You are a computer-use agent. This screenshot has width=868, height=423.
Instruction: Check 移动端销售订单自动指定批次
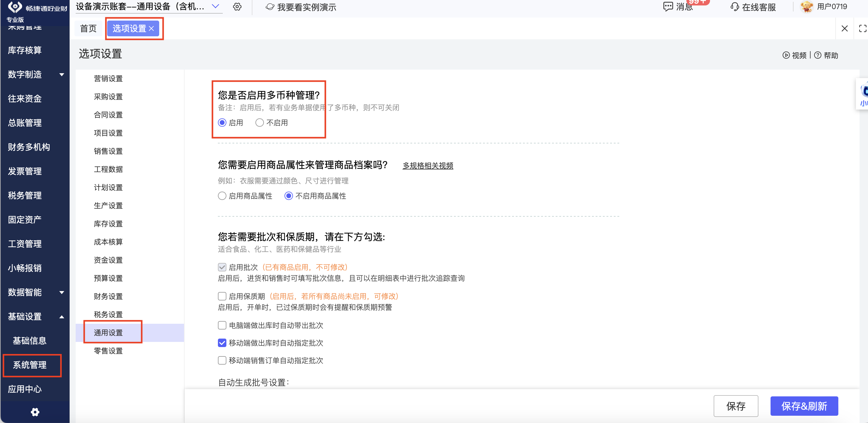(x=222, y=360)
